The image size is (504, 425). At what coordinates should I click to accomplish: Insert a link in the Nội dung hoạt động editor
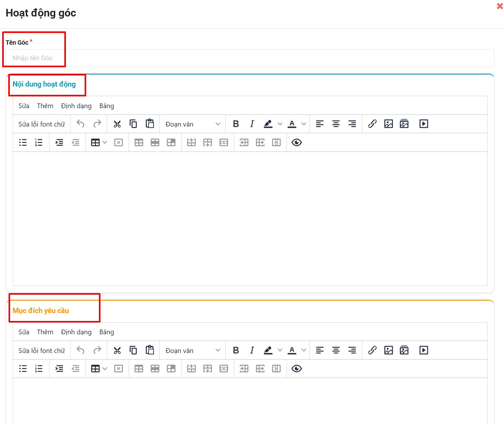[372, 124]
